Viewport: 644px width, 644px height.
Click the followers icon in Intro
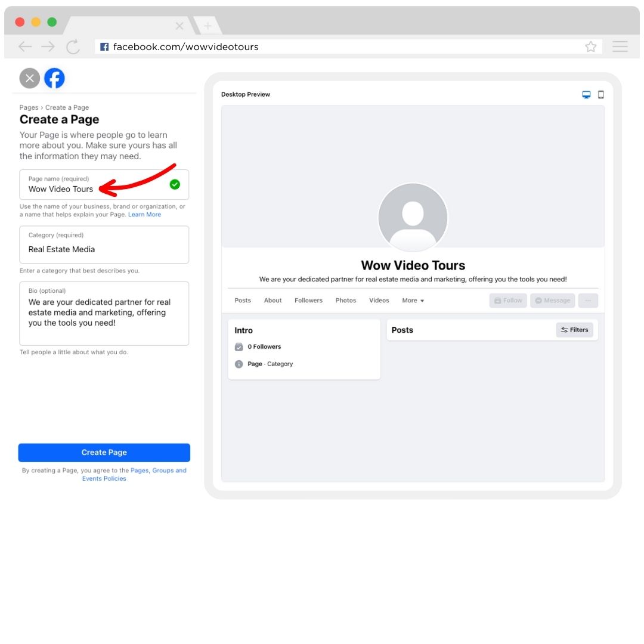coord(239,347)
